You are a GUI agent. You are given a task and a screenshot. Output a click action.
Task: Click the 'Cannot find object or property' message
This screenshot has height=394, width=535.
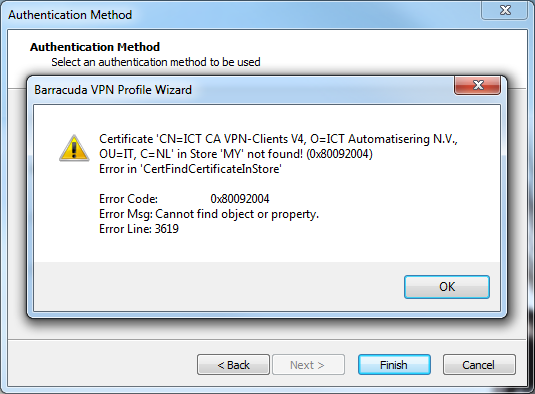237,214
